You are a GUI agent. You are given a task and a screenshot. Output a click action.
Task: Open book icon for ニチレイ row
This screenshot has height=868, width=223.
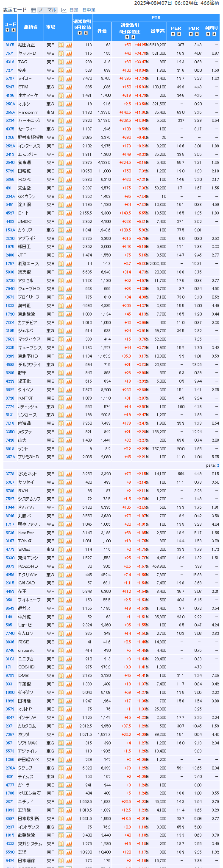61,801
